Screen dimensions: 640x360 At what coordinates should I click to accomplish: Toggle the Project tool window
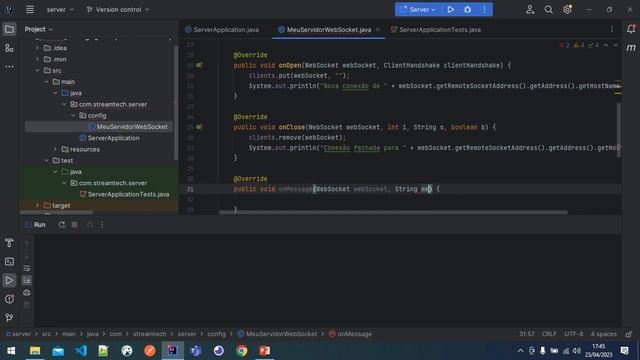click(x=9, y=29)
